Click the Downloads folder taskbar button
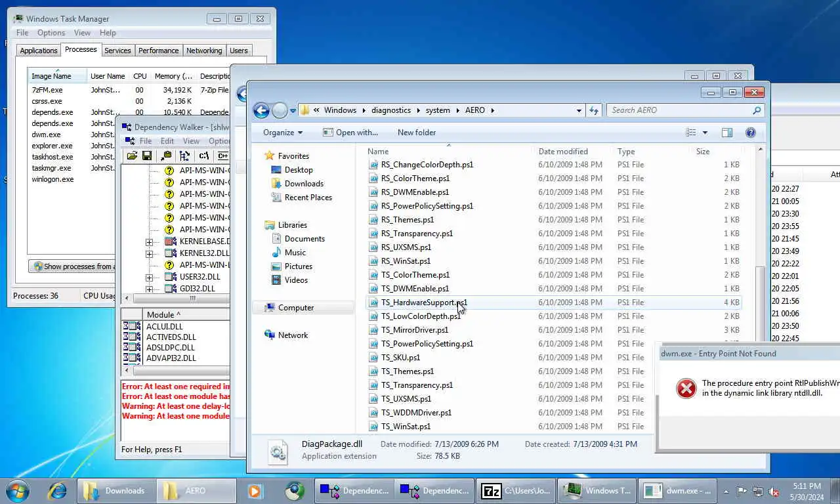 pyautogui.click(x=117, y=491)
